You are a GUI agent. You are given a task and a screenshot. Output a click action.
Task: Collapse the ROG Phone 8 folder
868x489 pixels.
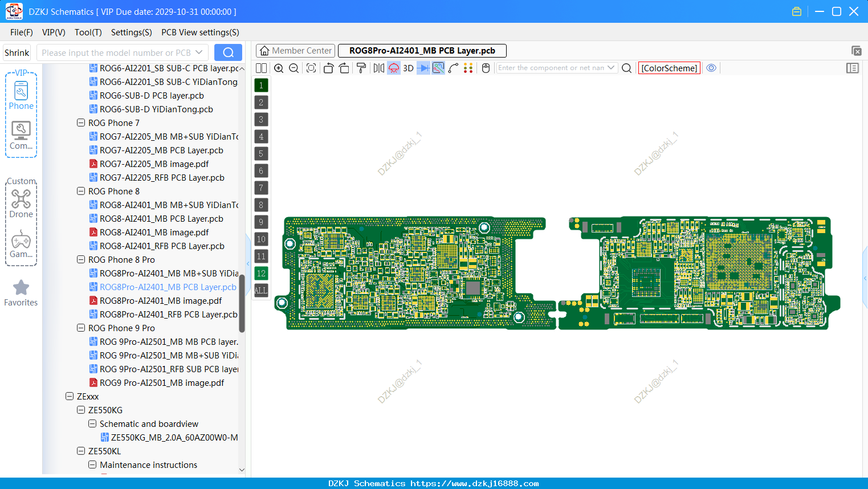(x=81, y=191)
